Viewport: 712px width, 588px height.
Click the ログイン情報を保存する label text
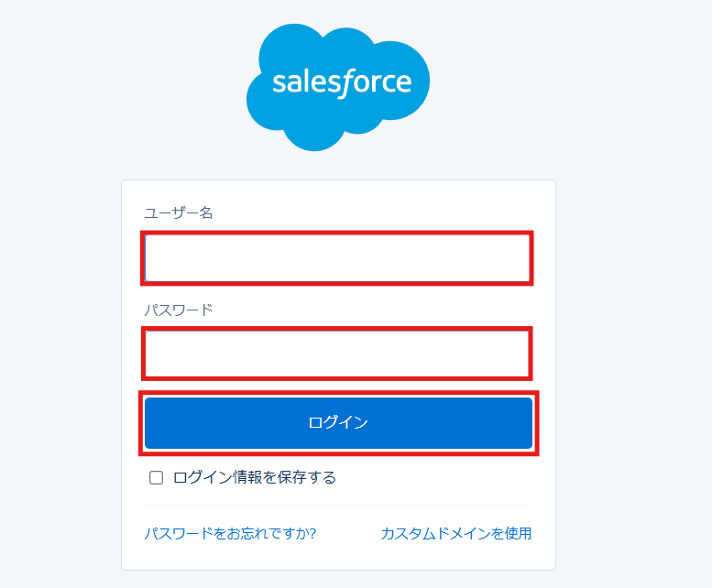[254, 477]
